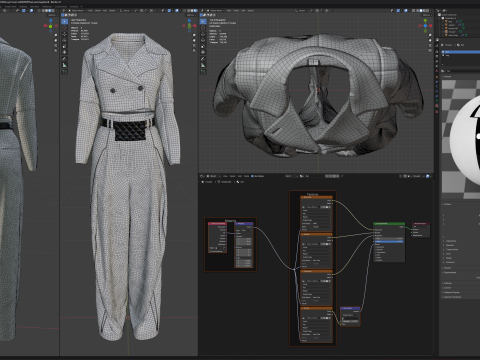
Task: Expand the Custom Properties panel
Action: click(452, 297)
